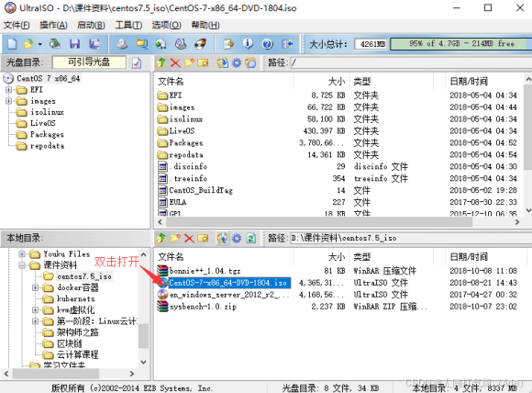Viewport: 532px width, 393px height.
Task: Go up a folder in the local pane toolbar
Action: tap(161, 238)
